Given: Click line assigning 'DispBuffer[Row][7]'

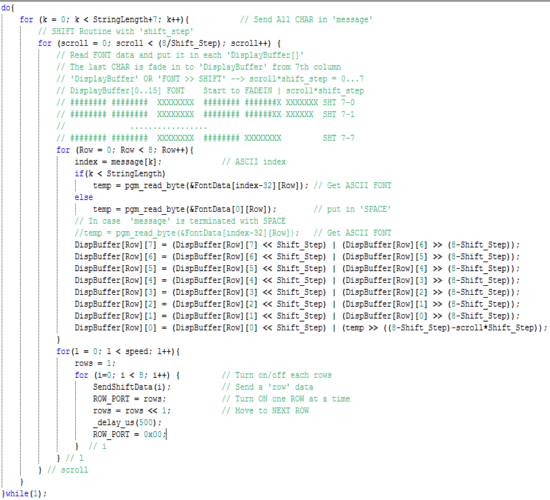Looking at the screenshot, I should point(297,245).
